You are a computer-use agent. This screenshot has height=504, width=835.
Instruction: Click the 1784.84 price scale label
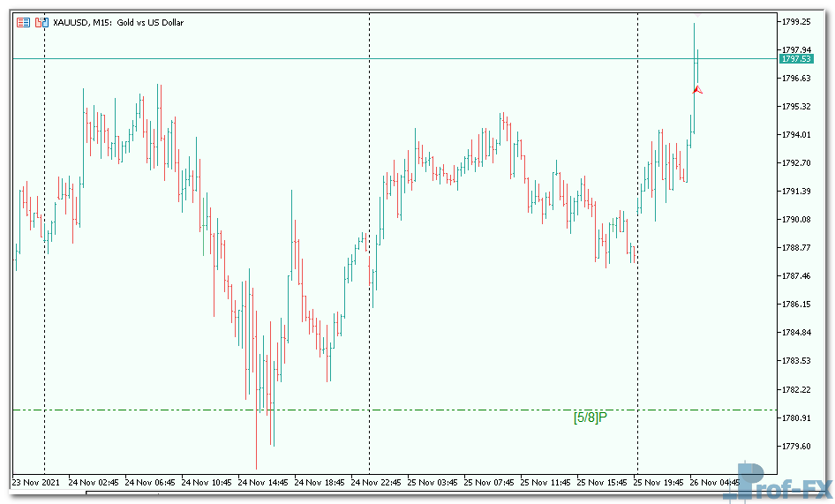pos(796,333)
